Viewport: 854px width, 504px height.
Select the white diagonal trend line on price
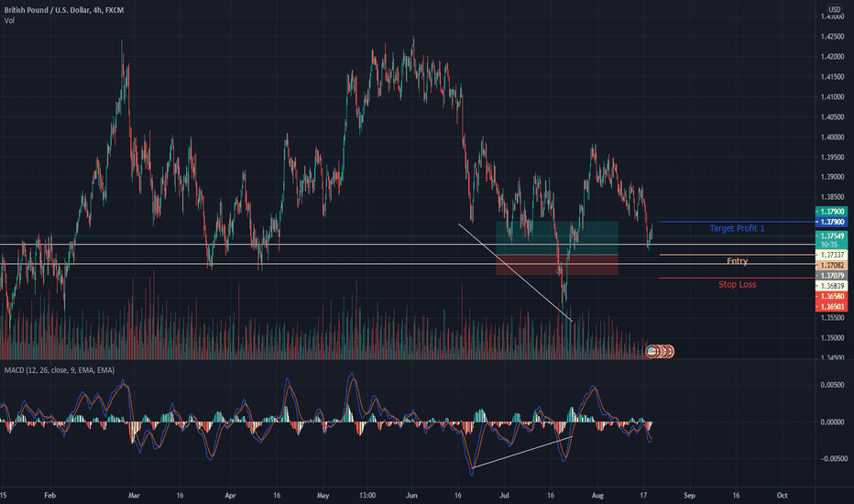click(x=515, y=272)
